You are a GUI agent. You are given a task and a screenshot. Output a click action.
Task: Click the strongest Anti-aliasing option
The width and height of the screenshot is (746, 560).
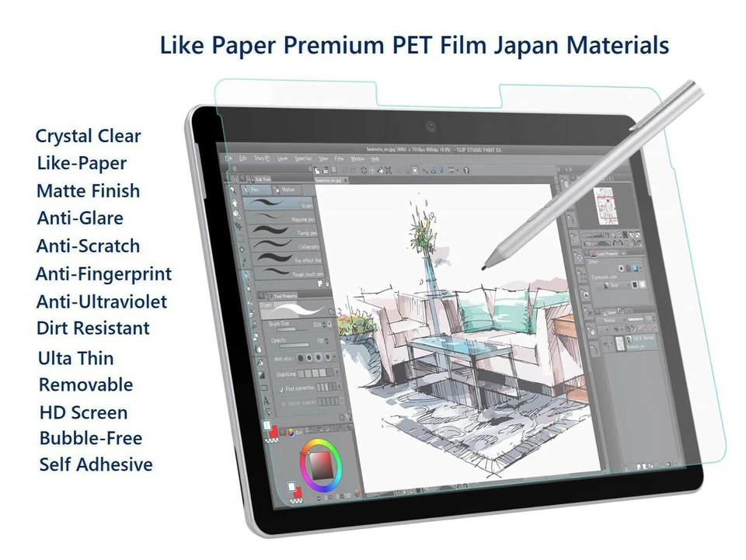326,355
